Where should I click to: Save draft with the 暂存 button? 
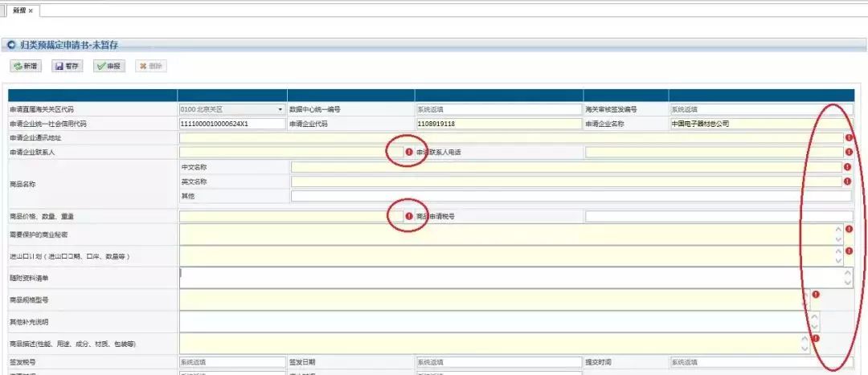coord(67,66)
